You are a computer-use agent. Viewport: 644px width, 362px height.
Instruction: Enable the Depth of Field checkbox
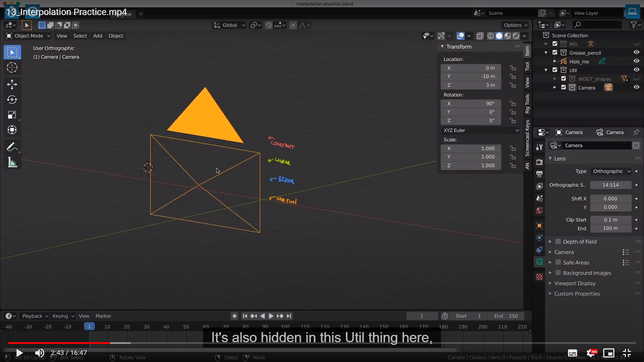point(558,242)
